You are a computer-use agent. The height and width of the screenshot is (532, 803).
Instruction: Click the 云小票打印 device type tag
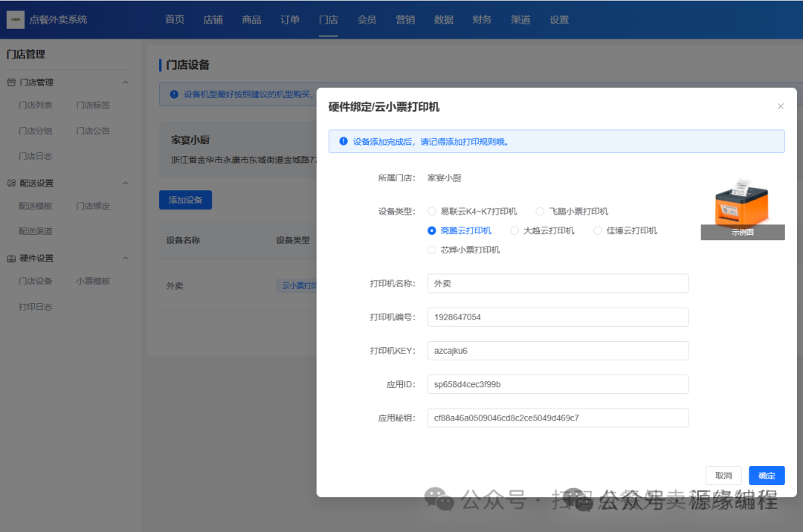[297, 285]
